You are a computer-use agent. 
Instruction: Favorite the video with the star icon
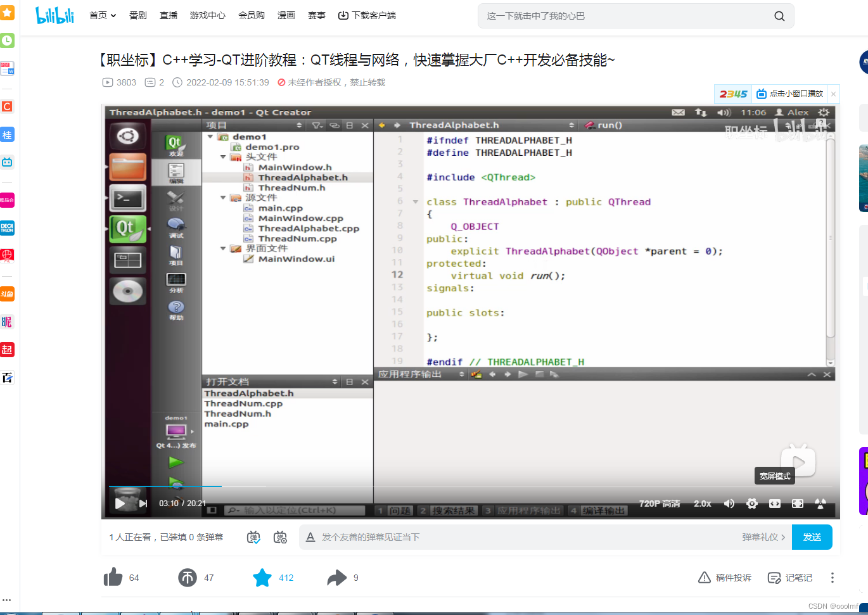coord(262,578)
